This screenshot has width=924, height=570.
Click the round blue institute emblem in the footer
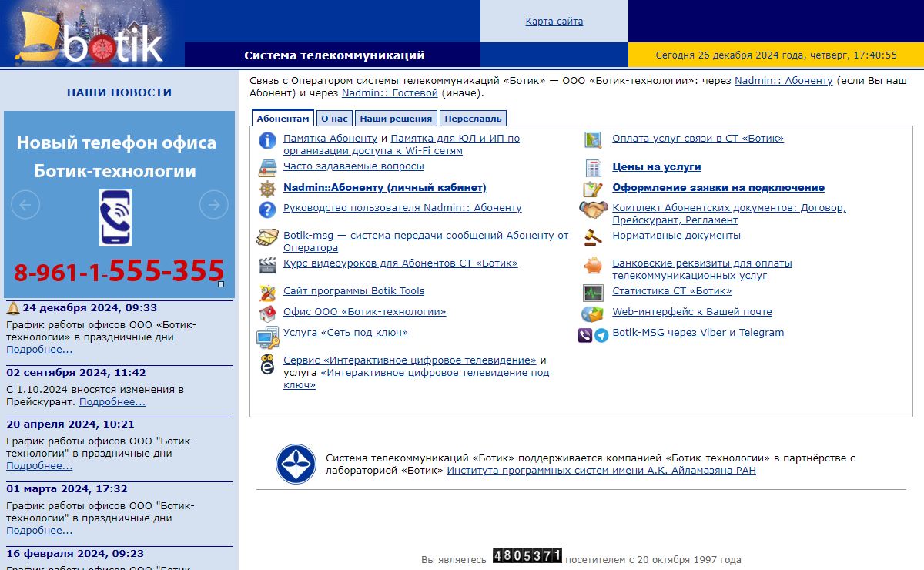296,464
